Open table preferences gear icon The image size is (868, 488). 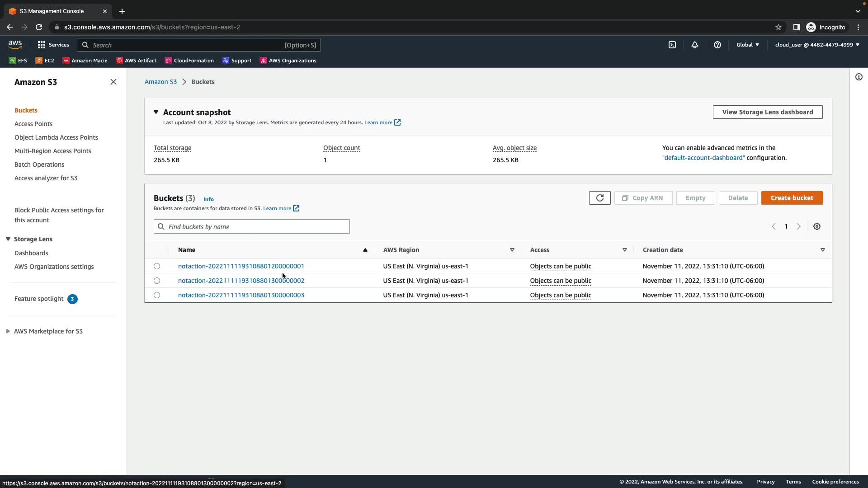pyautogui.click(x=817, y=226)
